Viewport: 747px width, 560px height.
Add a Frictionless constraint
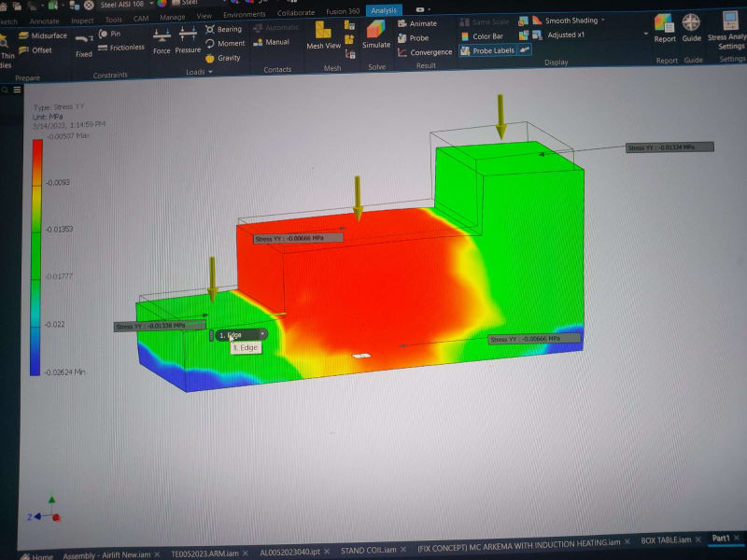click(x=121, y=48)
